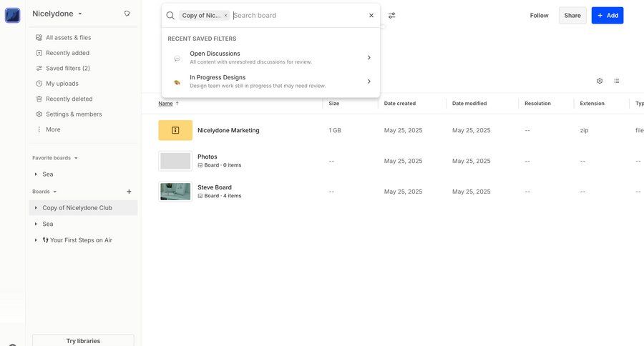This screenshot has width=644, height=346.
Task: Open the Steve Board name
Action: pyautogui.click(x=215, y=187)
